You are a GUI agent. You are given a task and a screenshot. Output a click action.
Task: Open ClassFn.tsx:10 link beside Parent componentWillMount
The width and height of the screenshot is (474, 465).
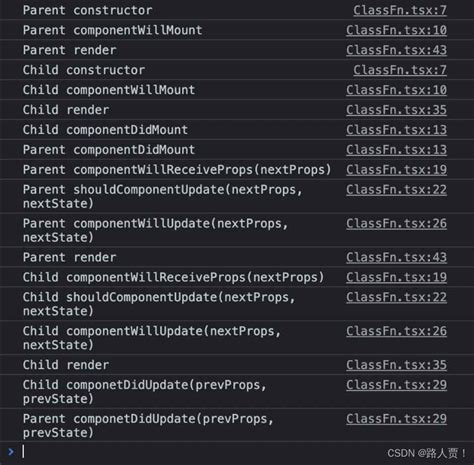click(396, 30)
